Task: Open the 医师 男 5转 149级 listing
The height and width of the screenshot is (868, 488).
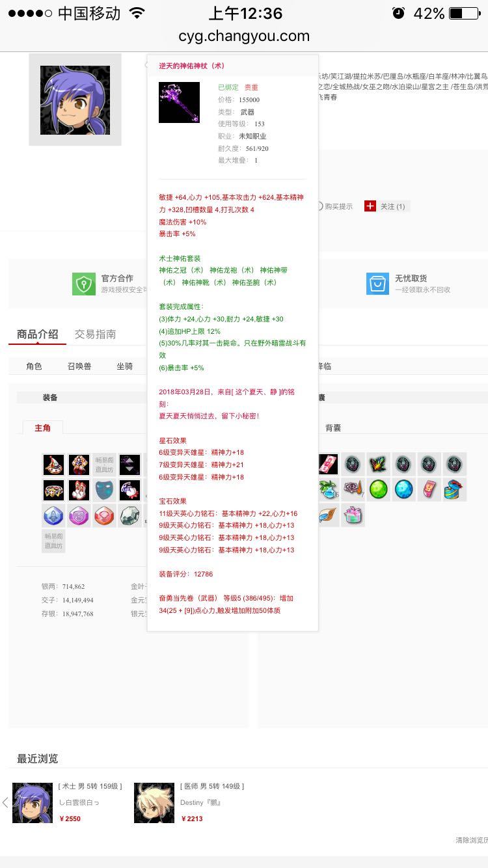Action: coord(212,786)
